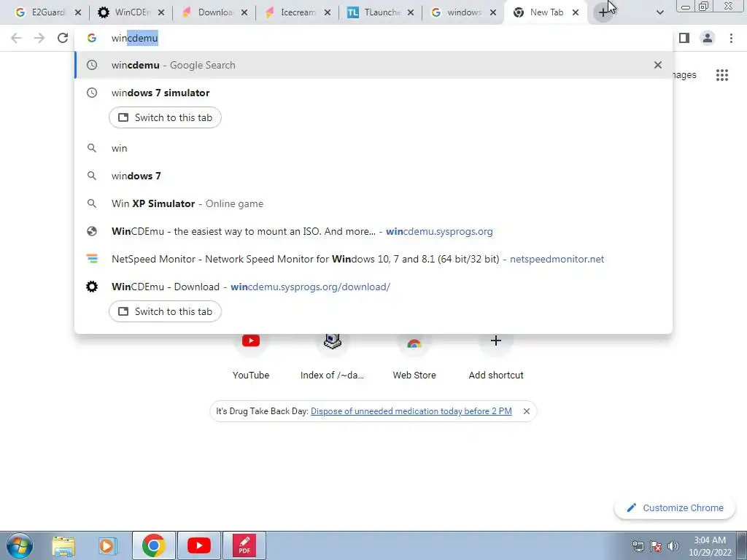This screenshot has height=560, width=747.
Task: Click Switch to this tab under WinCDEmu Download
Action: coord(165,311)
